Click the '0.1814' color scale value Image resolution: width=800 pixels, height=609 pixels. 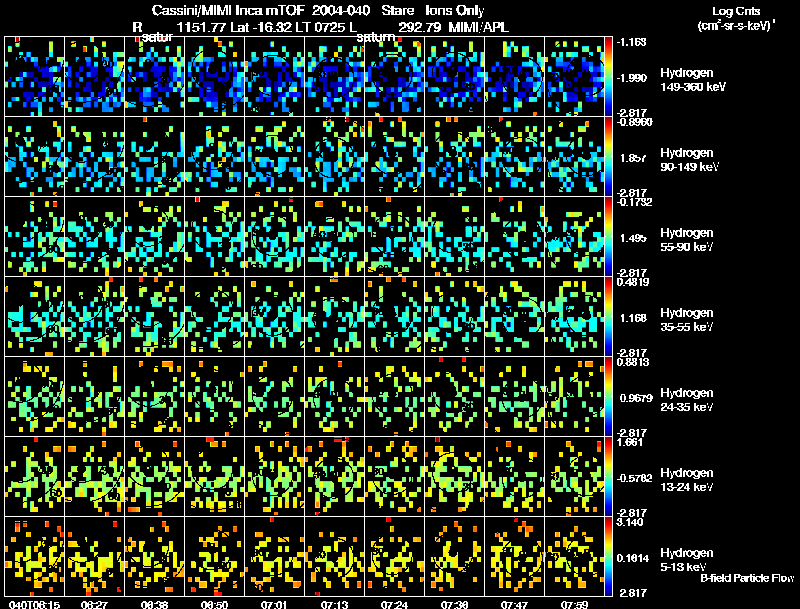pos(633,559)
